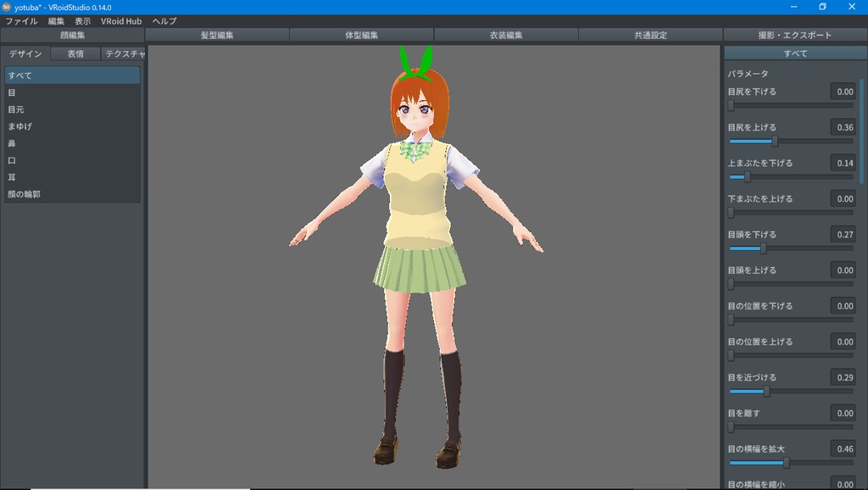Click the 目を近づける value field 0.29
The image size is (868, 490).
pyautogui.click(x=843, y=377)
